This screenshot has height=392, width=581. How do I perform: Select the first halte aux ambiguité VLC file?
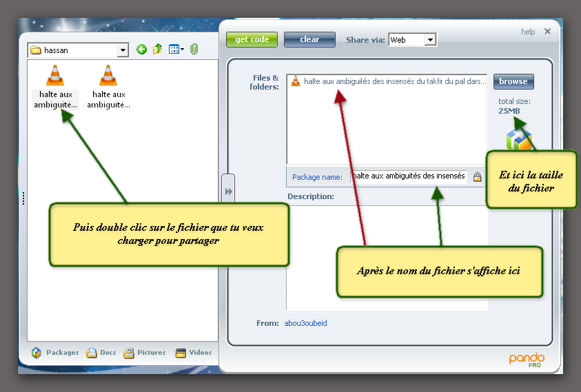point(56,87)
